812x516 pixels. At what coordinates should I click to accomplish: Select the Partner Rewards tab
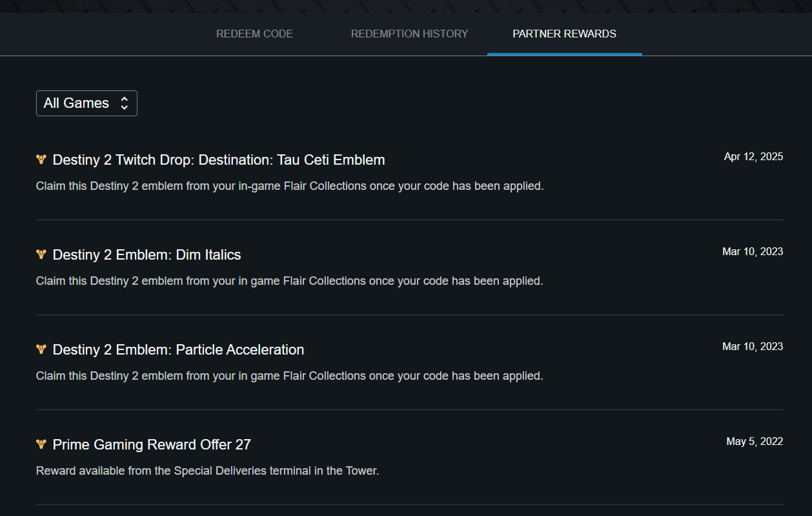[x=564, y=34]
